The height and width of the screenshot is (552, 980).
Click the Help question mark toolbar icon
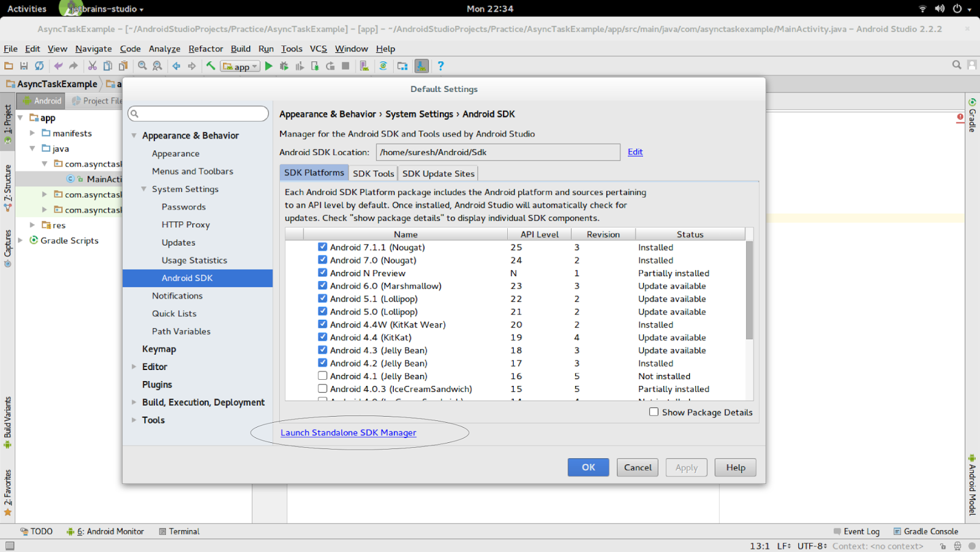coord(441,66)
